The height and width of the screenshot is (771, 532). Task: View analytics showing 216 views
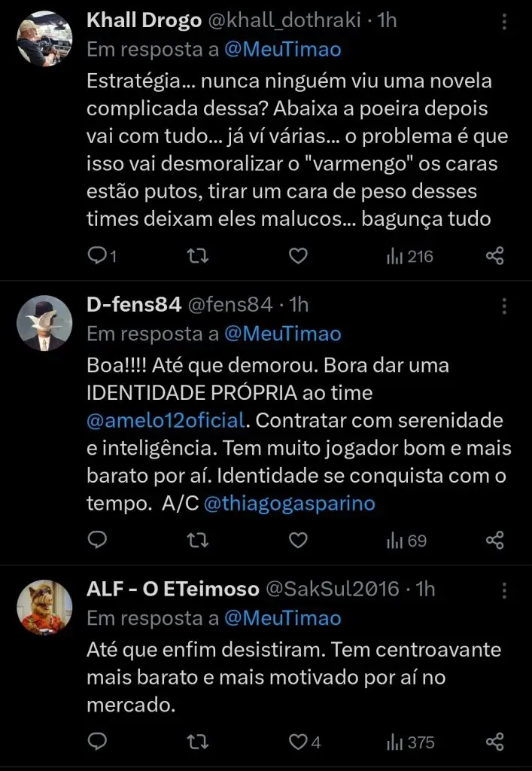(400, 255)
